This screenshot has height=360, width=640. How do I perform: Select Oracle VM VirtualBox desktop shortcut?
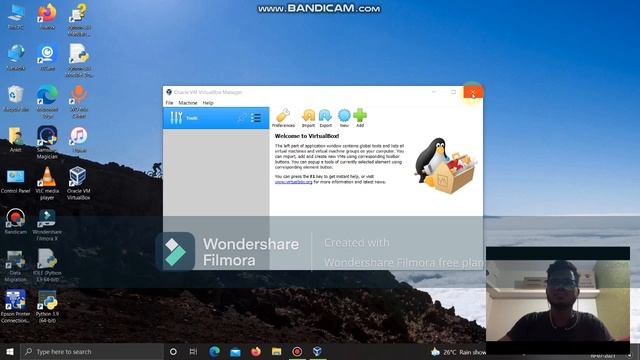point(78,183)
